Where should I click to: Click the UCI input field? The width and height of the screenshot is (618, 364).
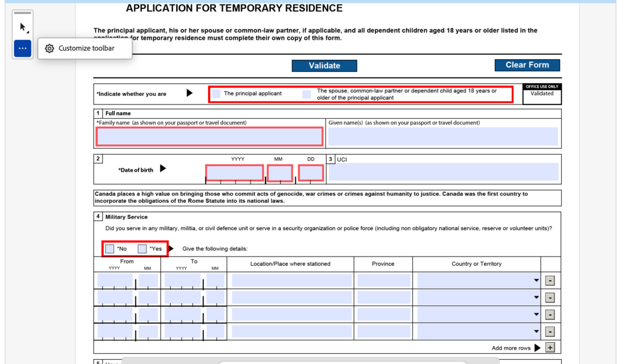click(444, 173)
